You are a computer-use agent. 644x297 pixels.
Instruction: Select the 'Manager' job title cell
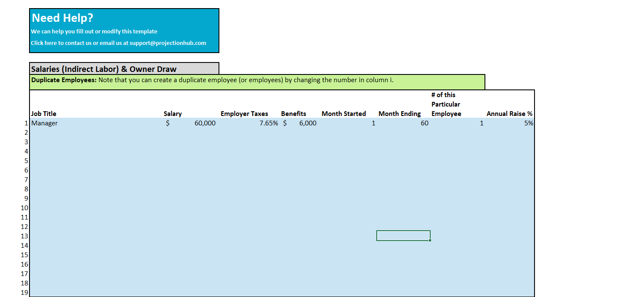click(96, 123)
